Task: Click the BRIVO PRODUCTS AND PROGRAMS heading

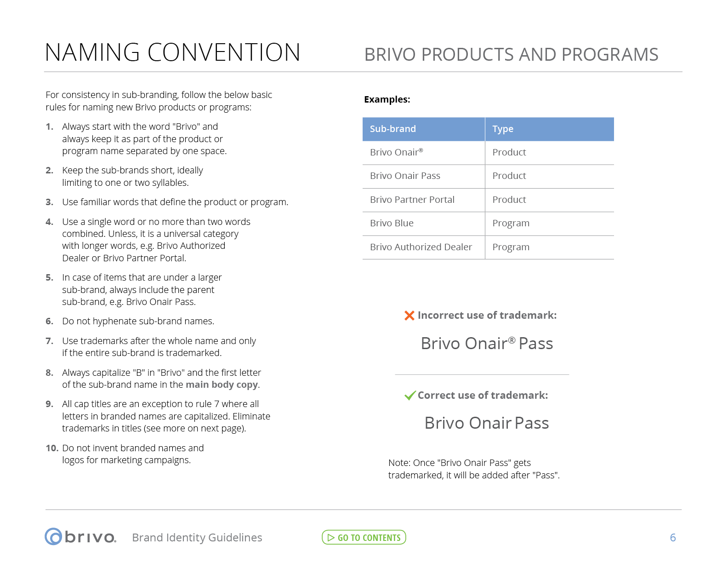Action: point(511,55)
